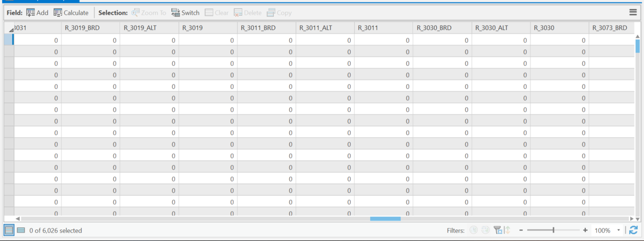
Task: Select the R_3030_ALT column header
Action: click(501, 28)
